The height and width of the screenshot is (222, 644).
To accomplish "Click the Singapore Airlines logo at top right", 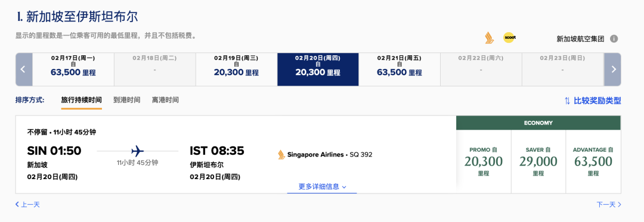I will click(489, 37).
